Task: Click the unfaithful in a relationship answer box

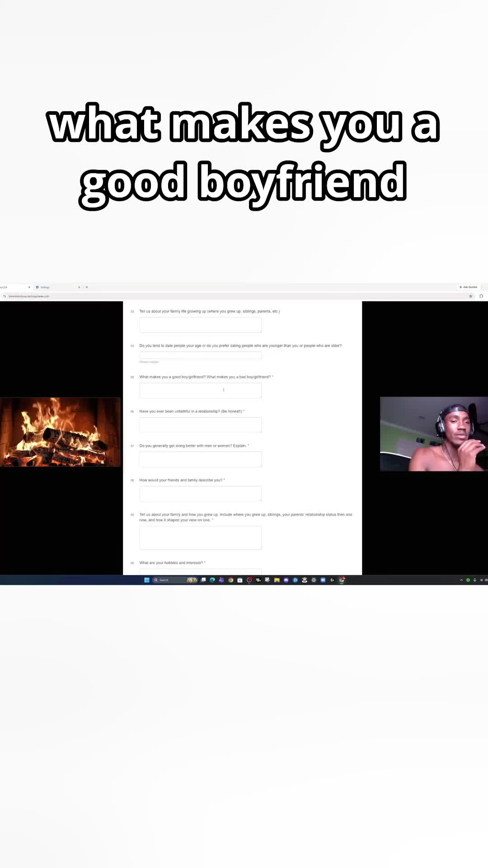Action: coord(201,425)
